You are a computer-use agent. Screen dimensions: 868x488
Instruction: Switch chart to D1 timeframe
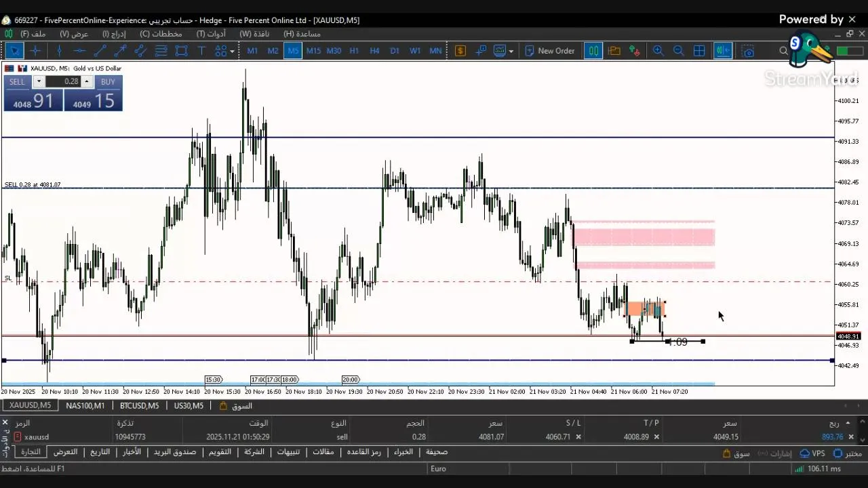[395, 51]
